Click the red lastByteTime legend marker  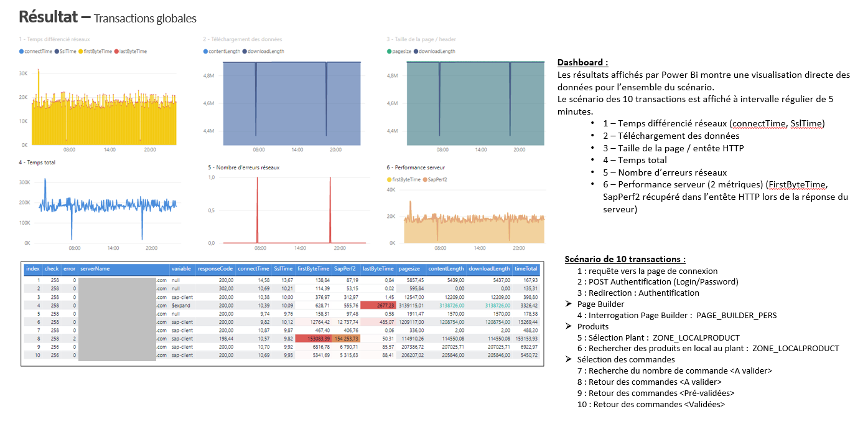coord(116,52)
